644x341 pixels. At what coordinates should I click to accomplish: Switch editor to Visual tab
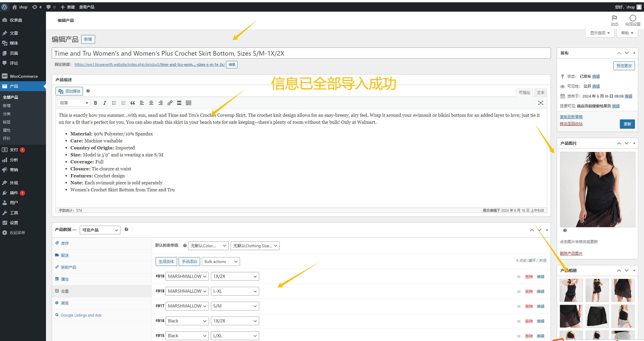[524, 93]
